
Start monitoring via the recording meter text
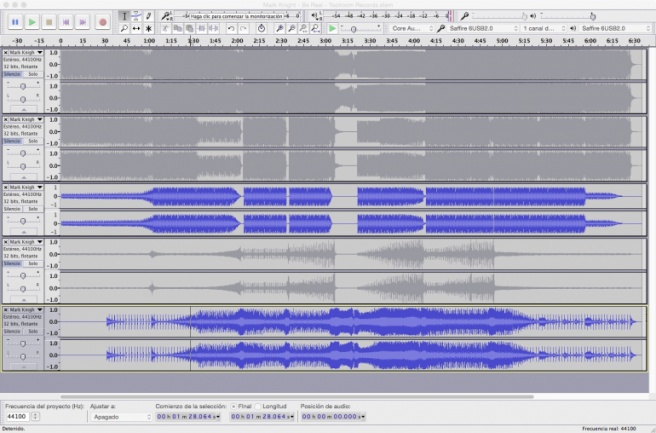(x=236, y=16)
